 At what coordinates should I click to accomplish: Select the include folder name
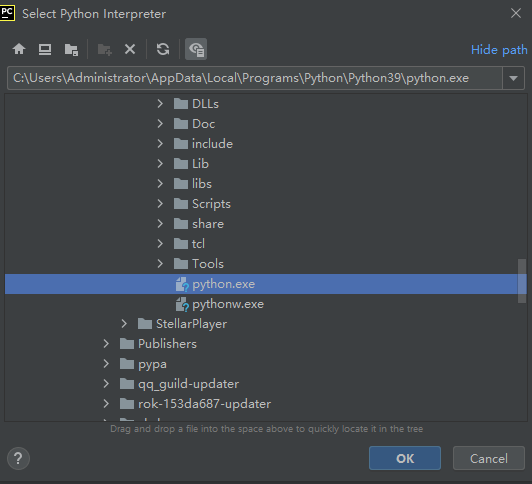212,144
